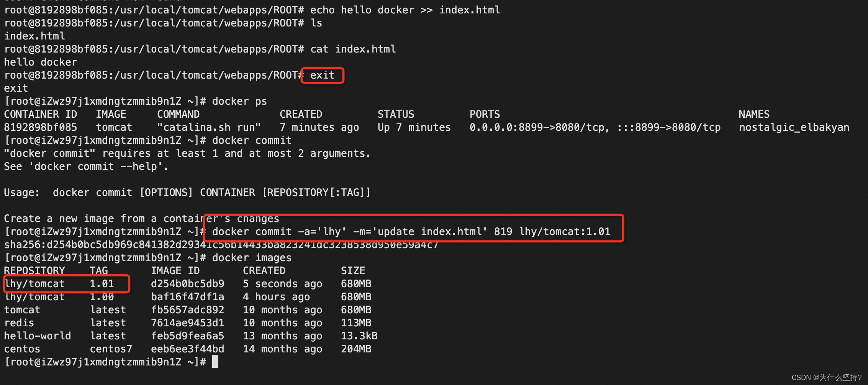868x385 pixels.
Task: Click the 'PORTS' column header
Action: click(485, 114)
